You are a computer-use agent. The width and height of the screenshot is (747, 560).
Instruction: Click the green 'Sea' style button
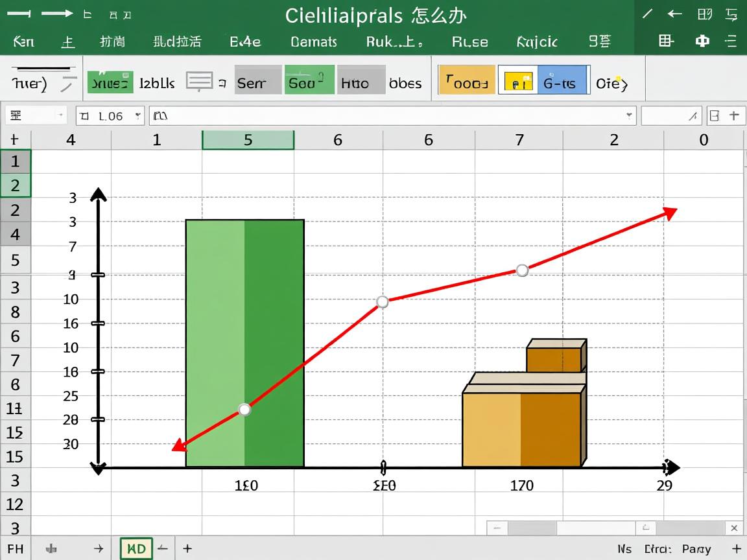click(309, 80)
